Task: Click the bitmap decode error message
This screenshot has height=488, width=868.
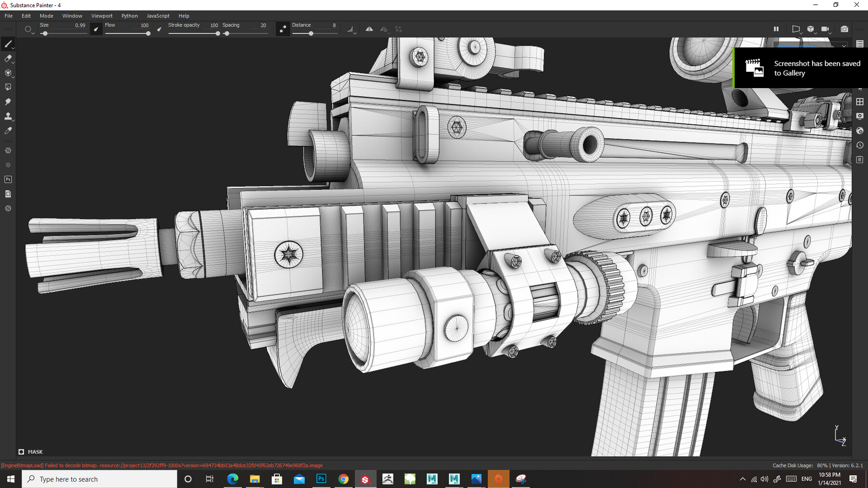Action: 162,465
